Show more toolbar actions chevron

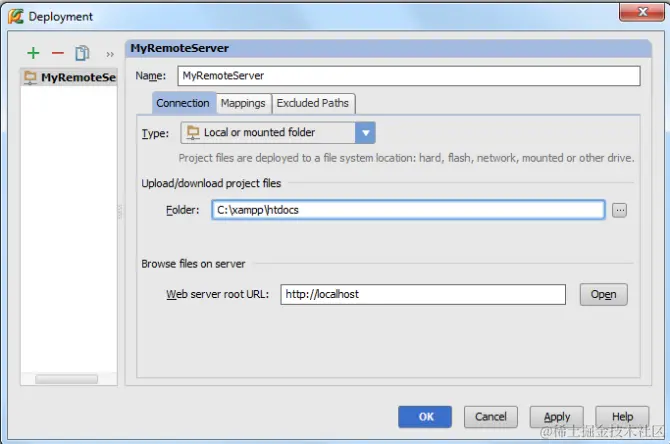tap(110, 54)
